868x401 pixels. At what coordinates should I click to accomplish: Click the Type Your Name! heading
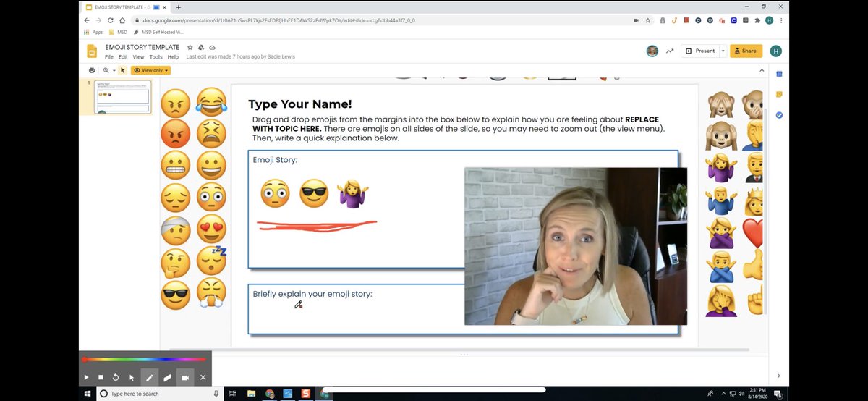(300, 104)
